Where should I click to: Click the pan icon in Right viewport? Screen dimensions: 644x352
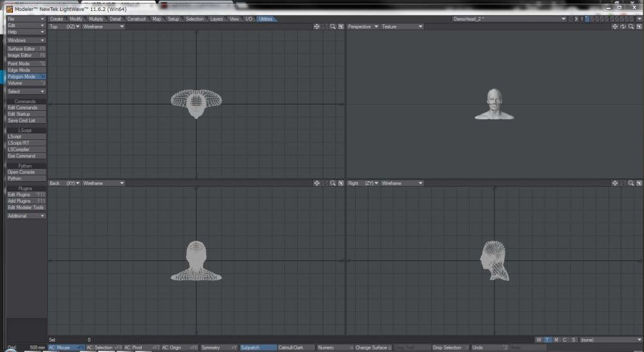click(x=615, y=183)
